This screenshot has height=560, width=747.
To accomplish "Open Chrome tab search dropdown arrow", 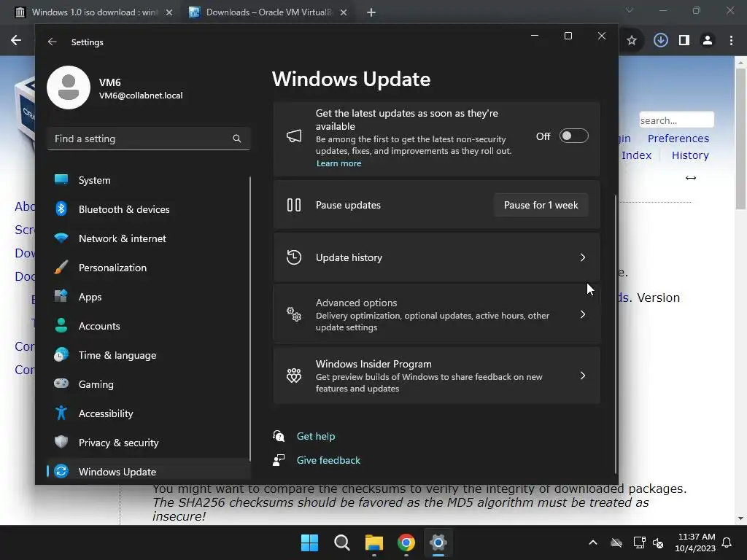I will point(630,10).
